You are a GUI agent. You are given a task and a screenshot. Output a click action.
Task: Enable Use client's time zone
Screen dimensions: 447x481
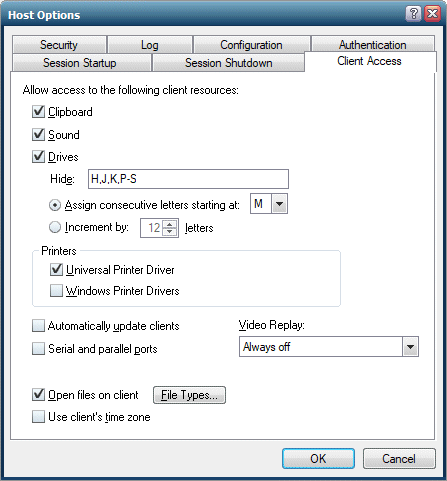pos(38,417)
